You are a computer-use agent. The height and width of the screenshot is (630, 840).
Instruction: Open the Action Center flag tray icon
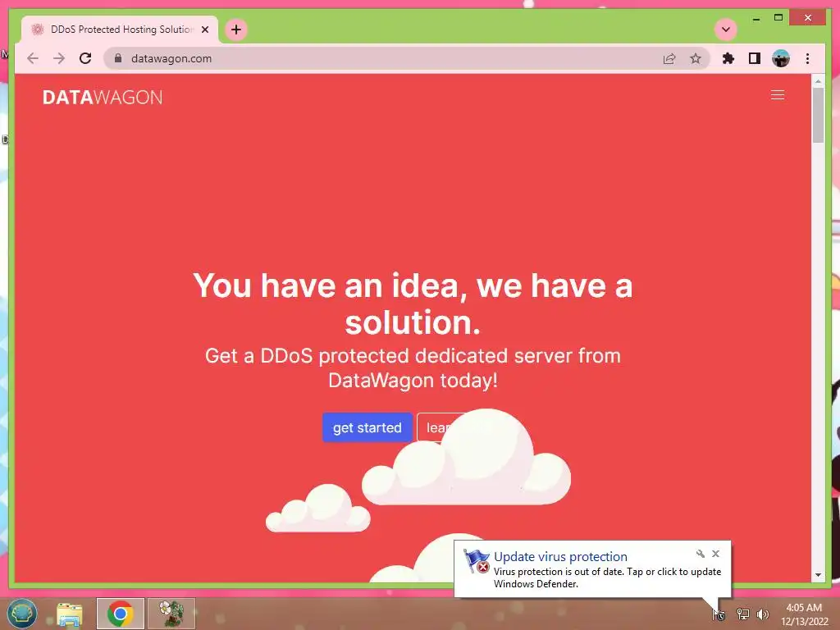719,614
